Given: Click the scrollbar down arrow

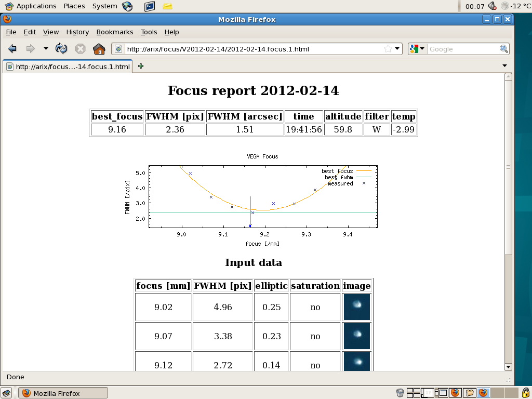Looking at the screenshot, I should coord(508,367).
